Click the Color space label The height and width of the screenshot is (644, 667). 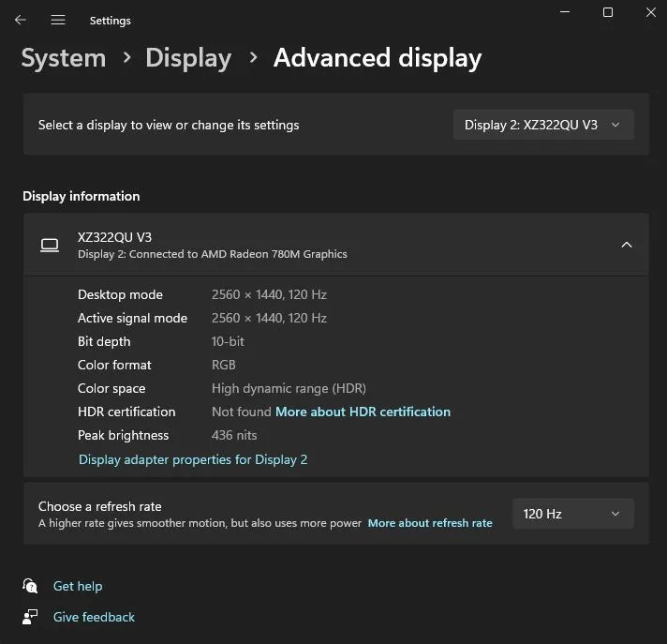click(x=111, y=388)
